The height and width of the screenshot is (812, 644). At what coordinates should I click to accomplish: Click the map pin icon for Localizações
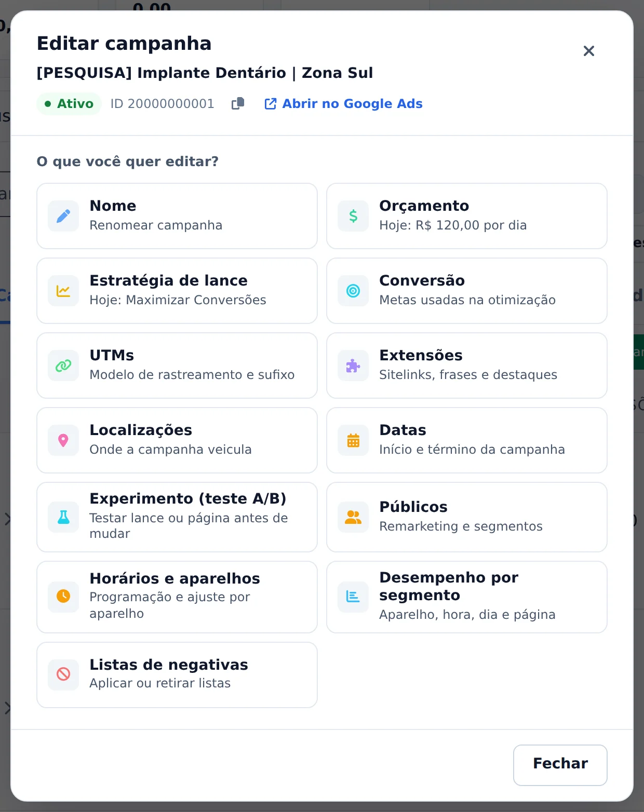click(63, 440)
